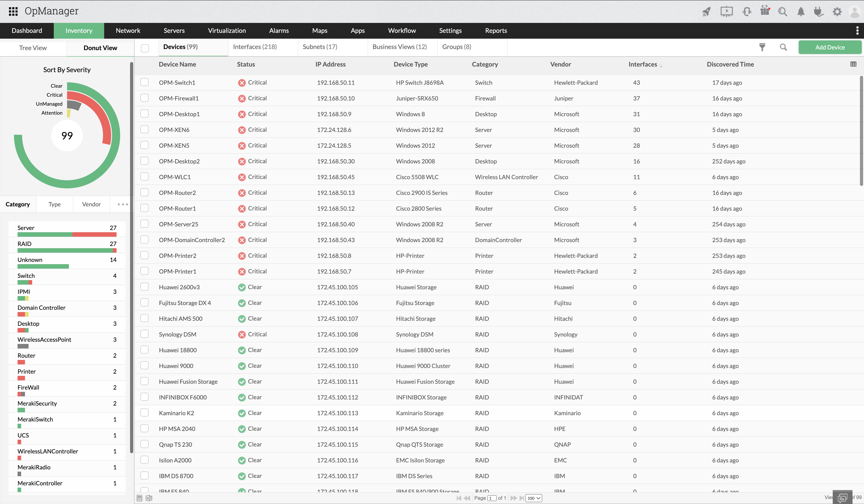Open the more options menu in the menu bar

[857, 31]
